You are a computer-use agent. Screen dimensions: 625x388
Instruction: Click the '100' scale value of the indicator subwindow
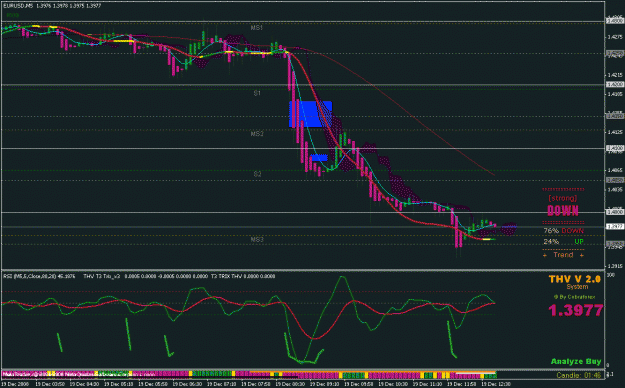point(610,275)
